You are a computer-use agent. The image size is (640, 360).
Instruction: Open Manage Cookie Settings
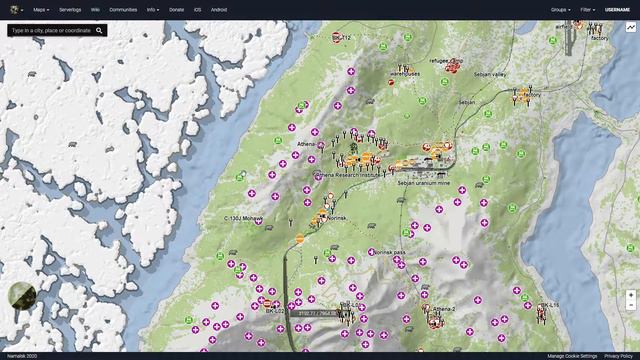tap(572, 356)
